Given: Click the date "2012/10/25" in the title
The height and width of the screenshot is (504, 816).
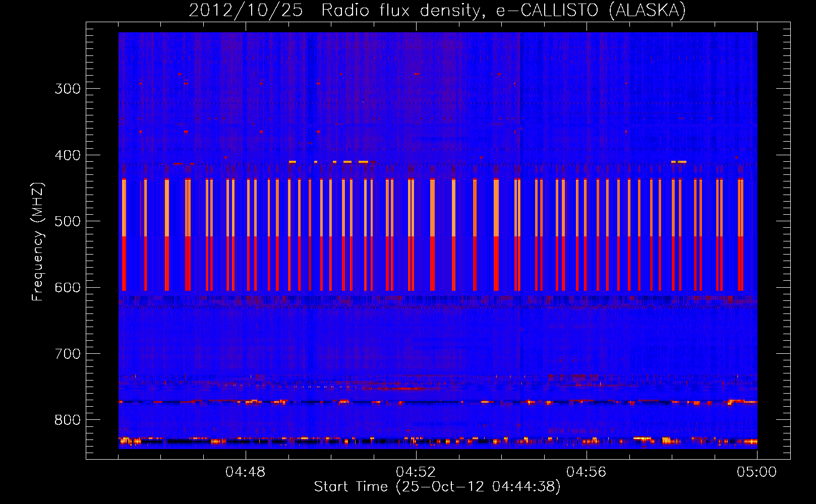Looking at the screenshot, I should pyautogui.click(x=246, y=10).
